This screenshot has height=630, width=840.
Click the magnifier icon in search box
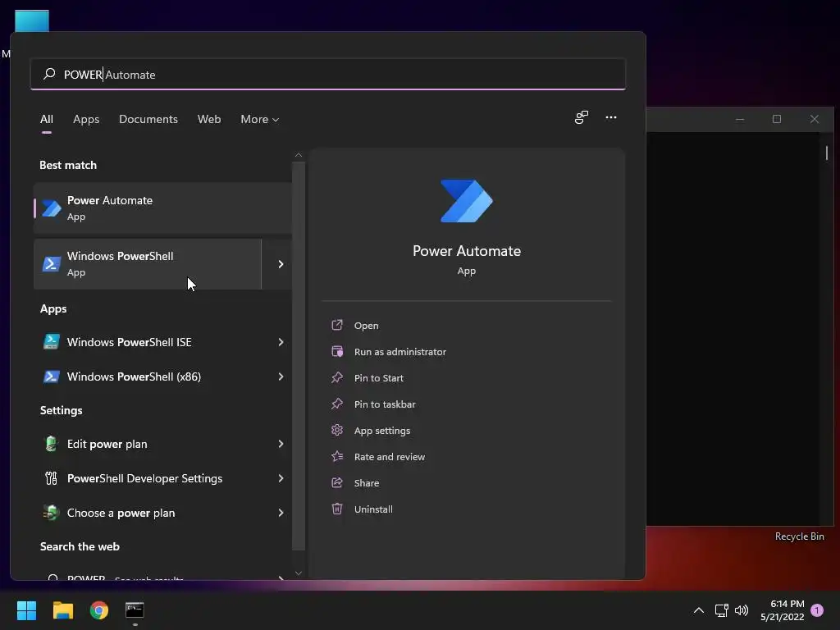49,73
